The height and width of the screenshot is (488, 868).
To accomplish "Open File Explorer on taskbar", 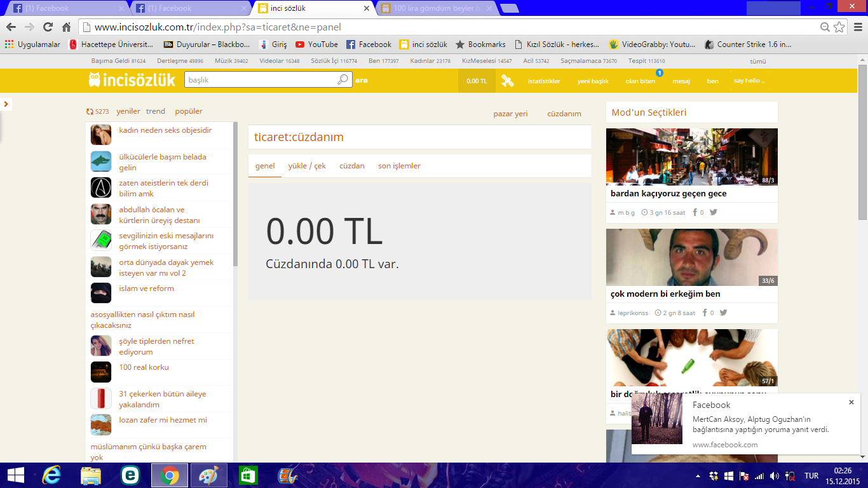I will [91, 475].
